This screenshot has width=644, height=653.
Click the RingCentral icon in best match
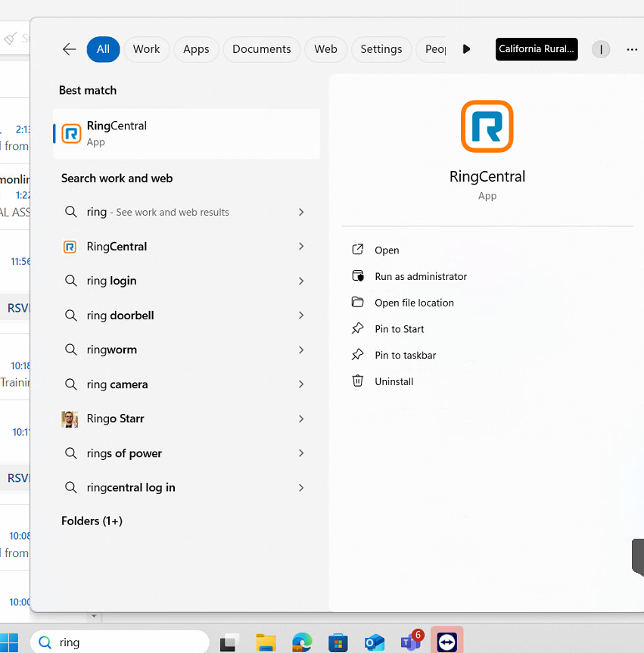click(71, 134)
